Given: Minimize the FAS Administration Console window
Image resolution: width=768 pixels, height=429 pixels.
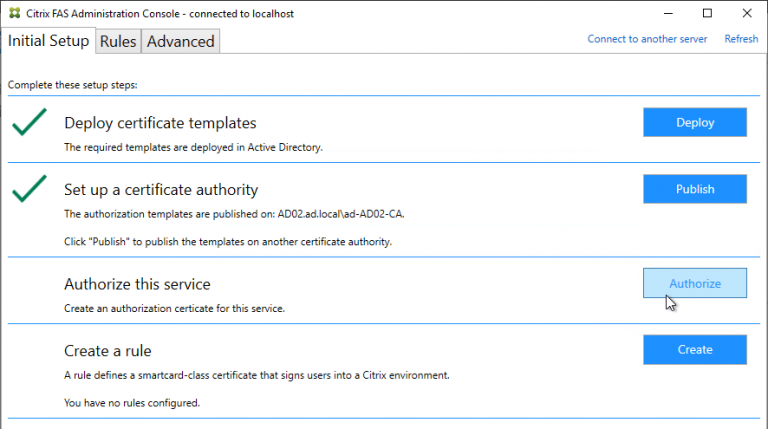Looking at the screenshot, I should click(x=663, y=13).
